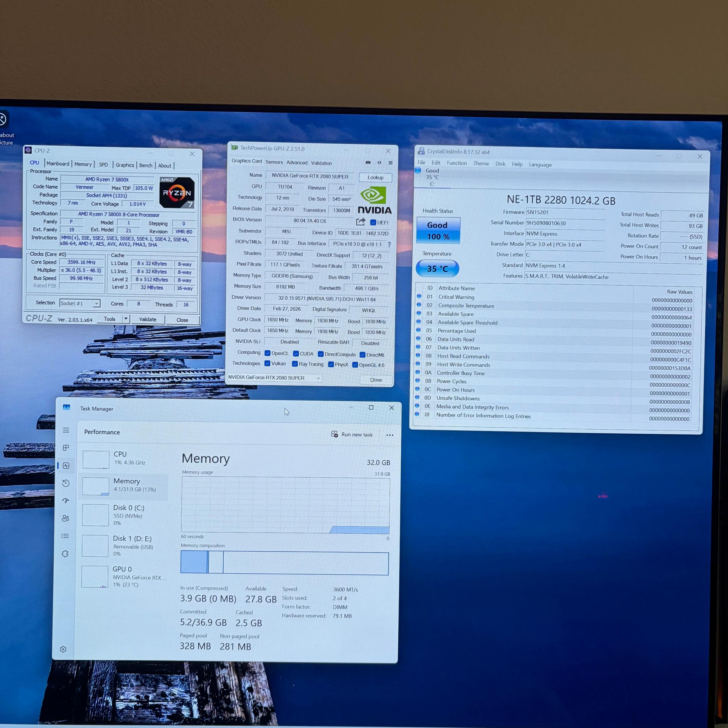Switch to the Mainboard tab in CPU-Z
The image size is (728, 728).
58,164
